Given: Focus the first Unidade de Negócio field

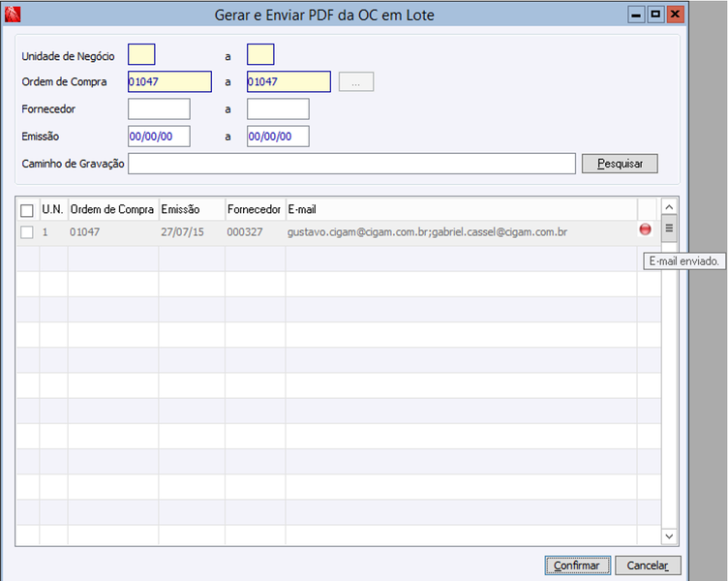Looking at the screenshot, I should coord(141,54).
